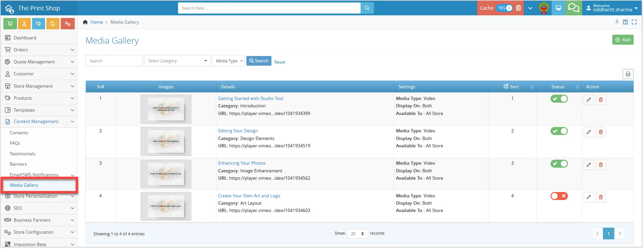Delete the Editing Your Design entry
Image resolution: width=644 pixels, height=249 pixels.
pos(601,132)
